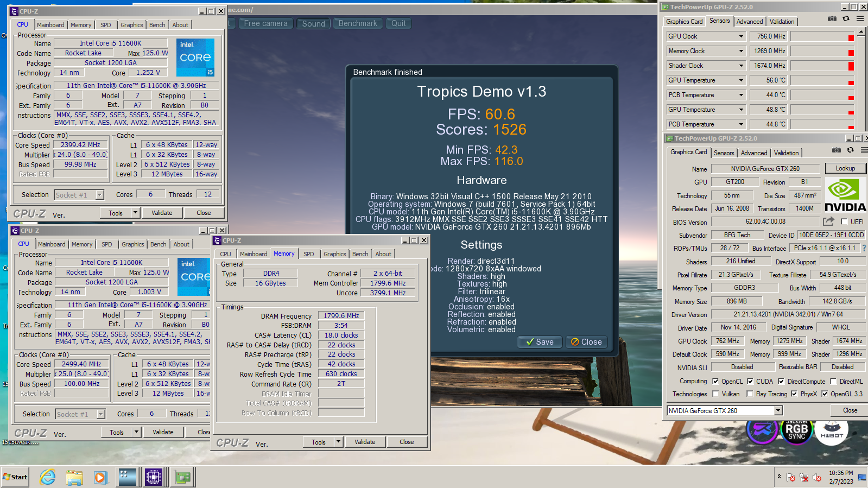Open Validation tab in GPU-Z Graphics Card window
Viewport: 868px width, 488px height.
click(x=786, y=153)
